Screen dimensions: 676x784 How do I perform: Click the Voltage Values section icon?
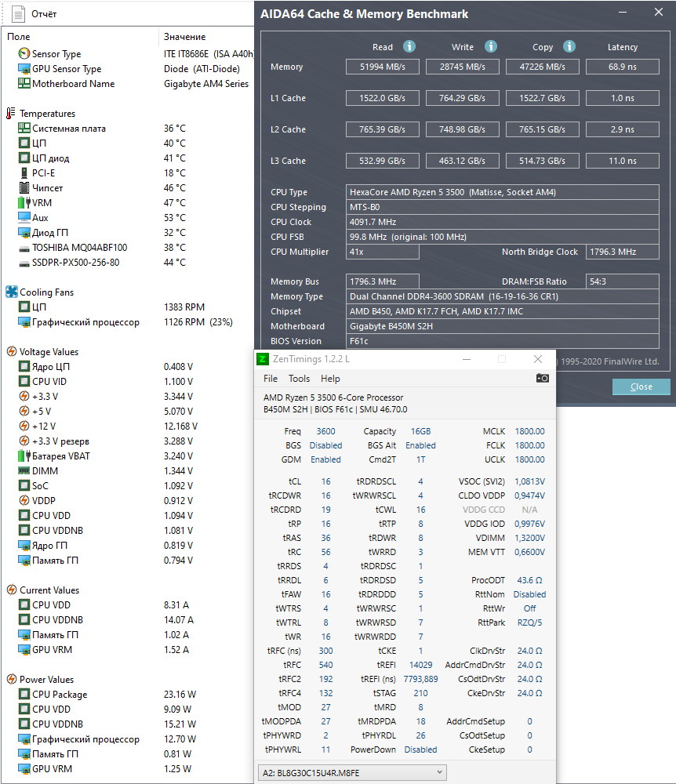pyautogui.click(x=11, y=351)
